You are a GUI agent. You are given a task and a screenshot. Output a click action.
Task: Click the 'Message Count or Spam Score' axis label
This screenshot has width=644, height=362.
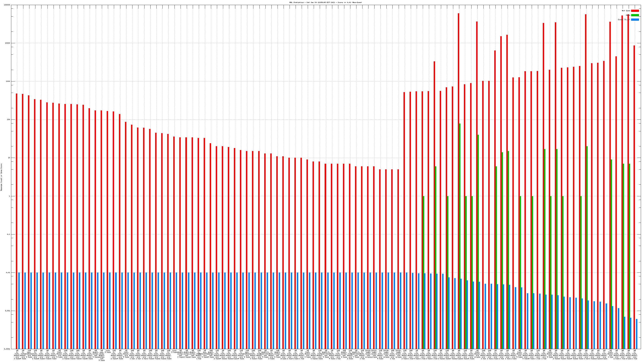1,177
